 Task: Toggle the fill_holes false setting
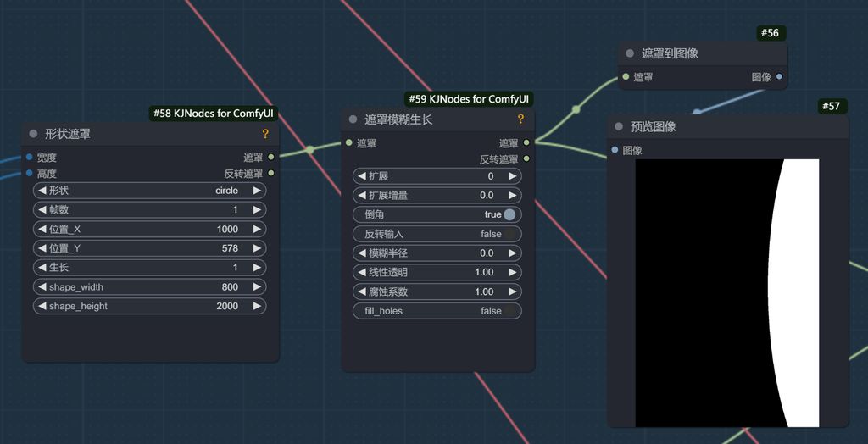[437, 311]
